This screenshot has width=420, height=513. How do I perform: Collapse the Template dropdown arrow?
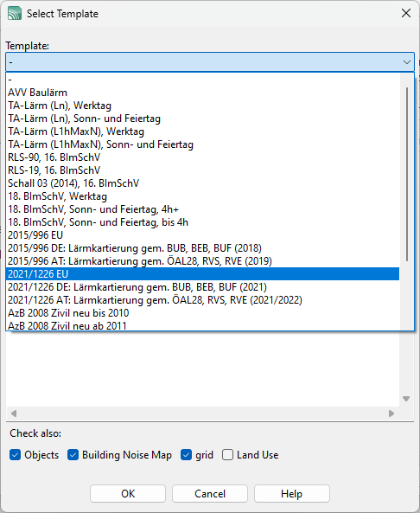(x=406, y=61)
